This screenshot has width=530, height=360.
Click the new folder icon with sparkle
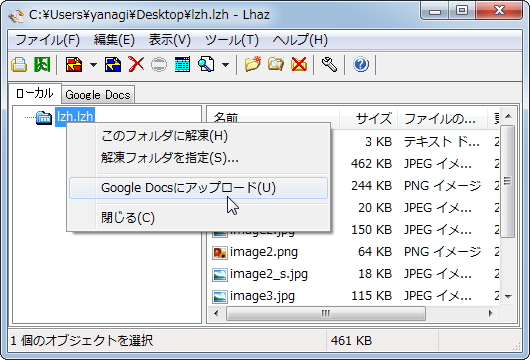(x=253, y=64)
